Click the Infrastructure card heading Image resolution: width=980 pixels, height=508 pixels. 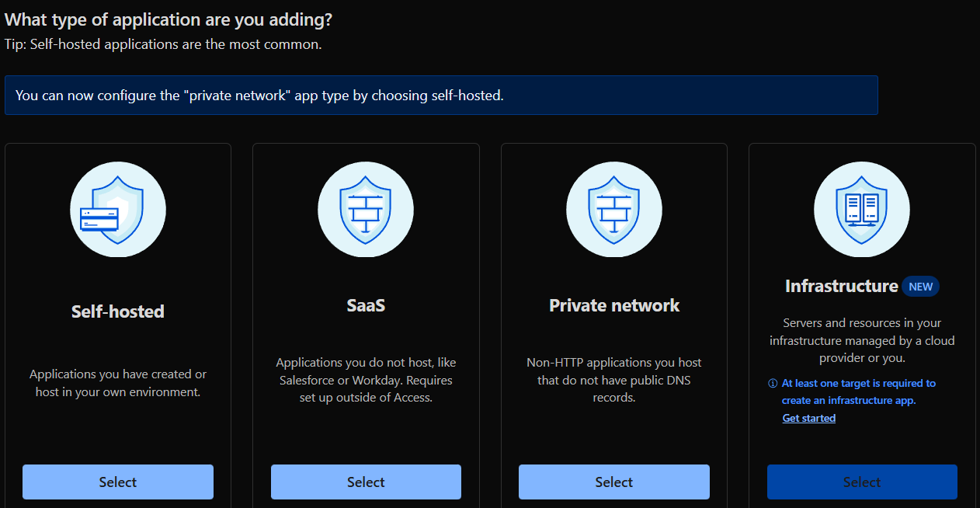click(x=842, y=286)
